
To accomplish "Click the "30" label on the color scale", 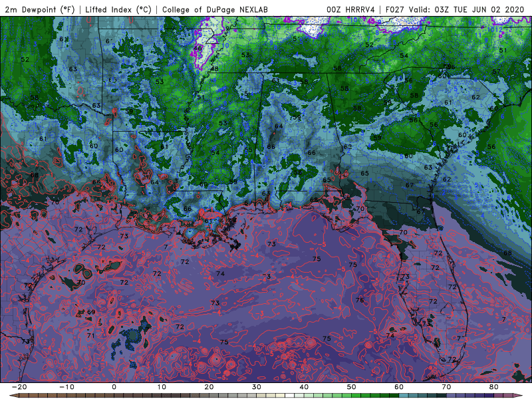I will [x=257, y=387].
